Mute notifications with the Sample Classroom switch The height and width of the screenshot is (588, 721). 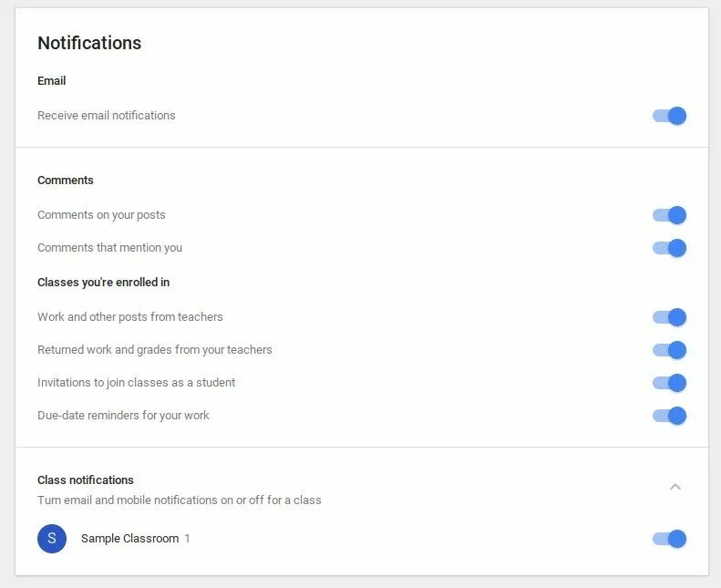click(x=669, y=539)
